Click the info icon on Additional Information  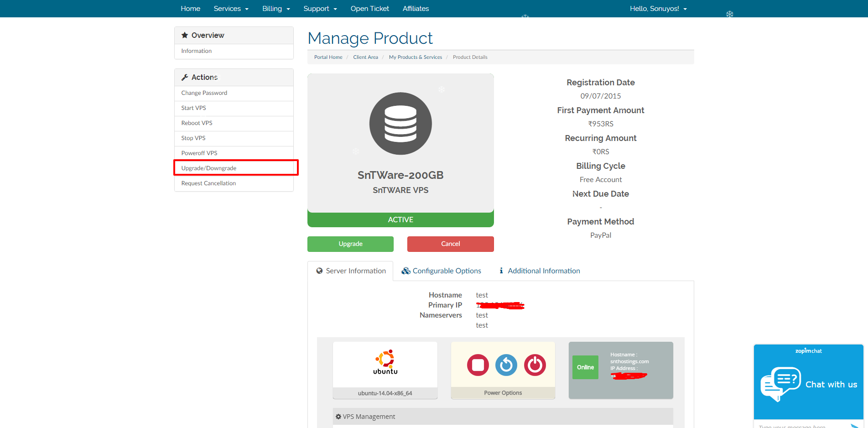point(501,271)
